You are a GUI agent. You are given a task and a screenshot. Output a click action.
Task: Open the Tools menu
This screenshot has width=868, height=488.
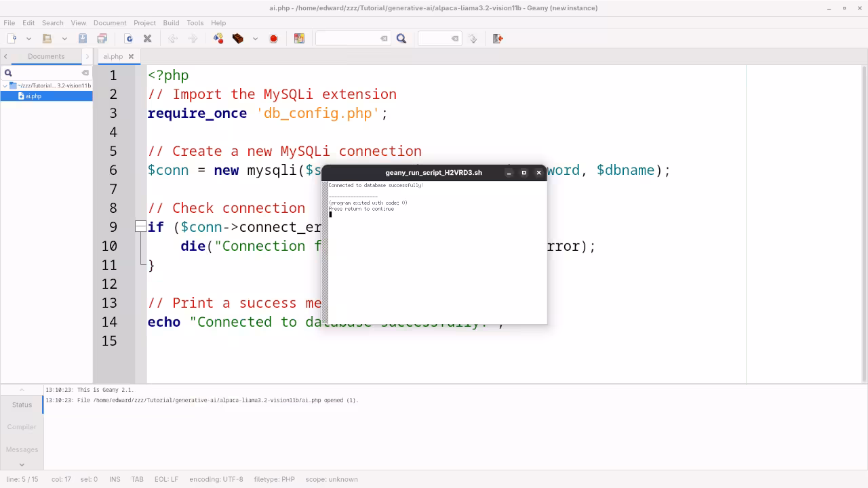pyautogui.click(x=195, y=22)
